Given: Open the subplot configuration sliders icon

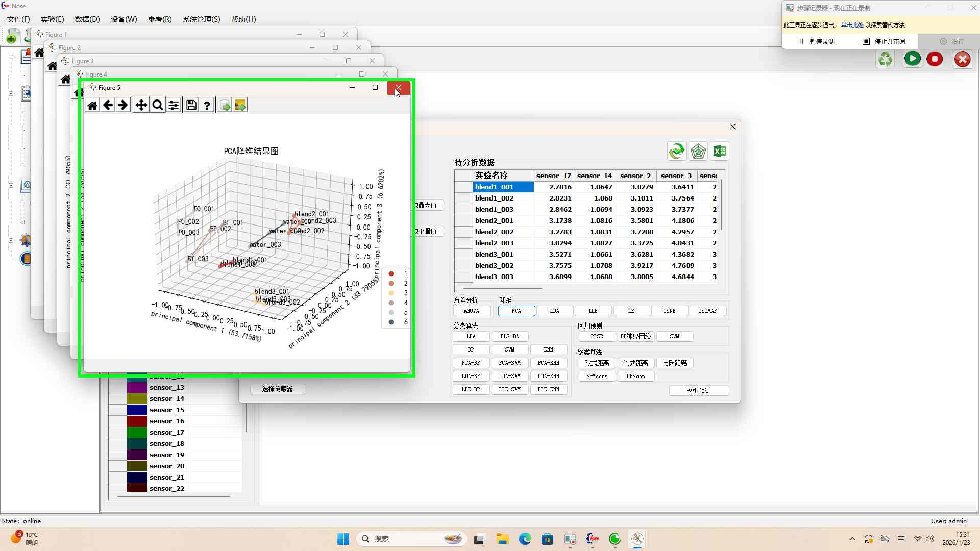Looking at the screenshot, I should click(x=174, y=106).
